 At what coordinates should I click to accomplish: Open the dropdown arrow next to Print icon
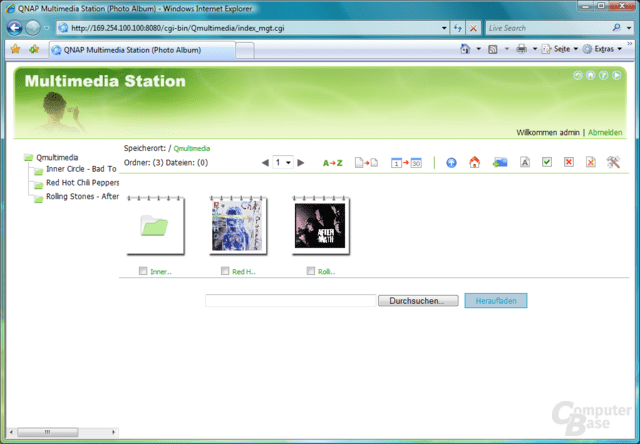[x=535, y=49]
